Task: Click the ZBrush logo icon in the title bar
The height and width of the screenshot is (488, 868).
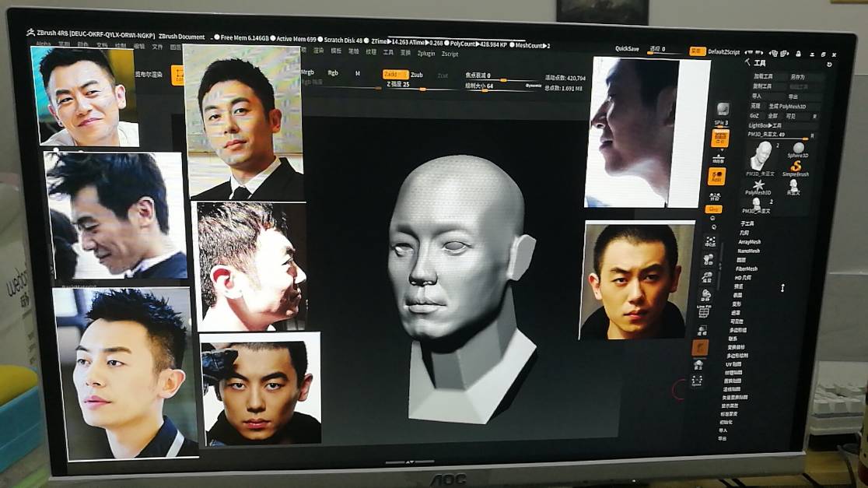Action: pyautogui.click(x=30, y=33)
